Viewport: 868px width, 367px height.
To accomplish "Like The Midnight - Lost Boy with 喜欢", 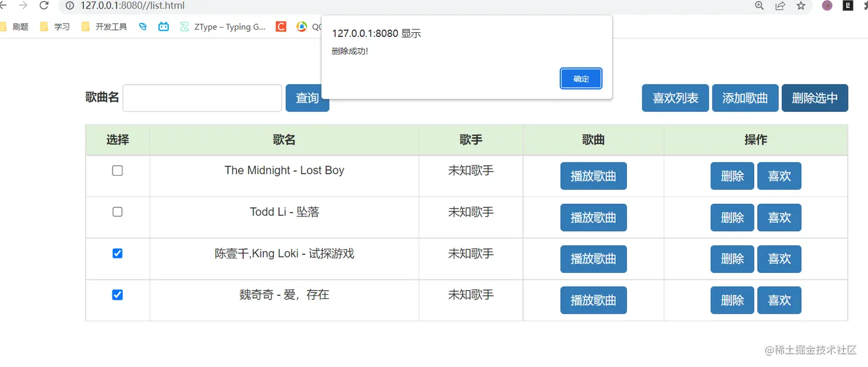I will 780,176.
